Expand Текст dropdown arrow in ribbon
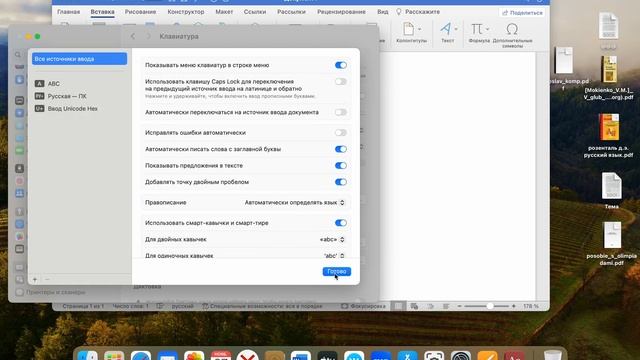 pyautogui.click(x=456, y=29)
